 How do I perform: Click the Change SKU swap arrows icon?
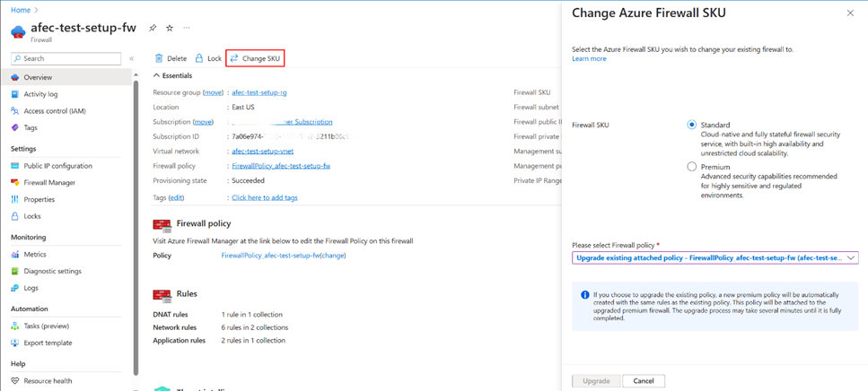[234, 58]
